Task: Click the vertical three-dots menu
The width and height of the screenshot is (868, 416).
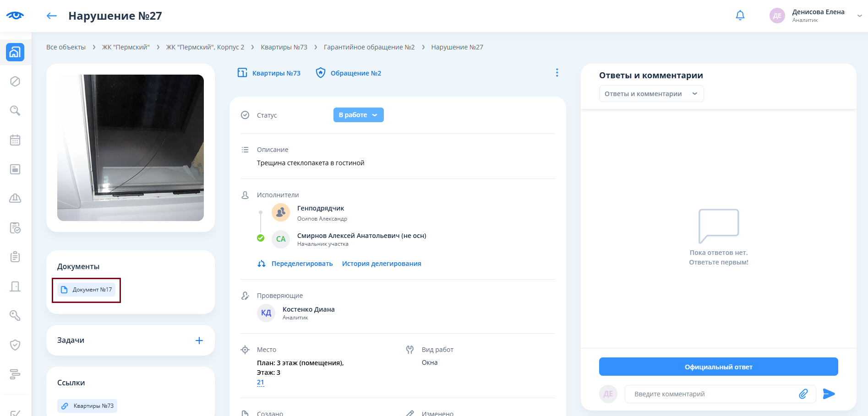Action: 557,73
